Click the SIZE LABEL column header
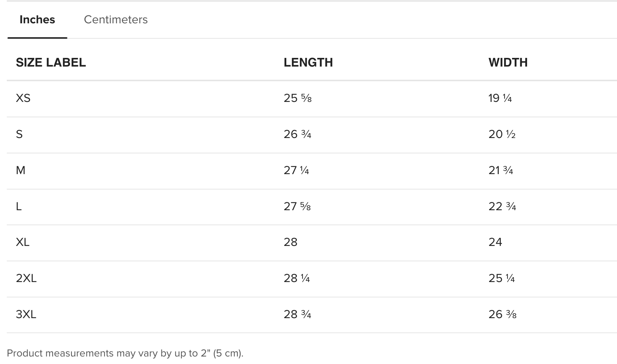 click(x=51, y=62)
